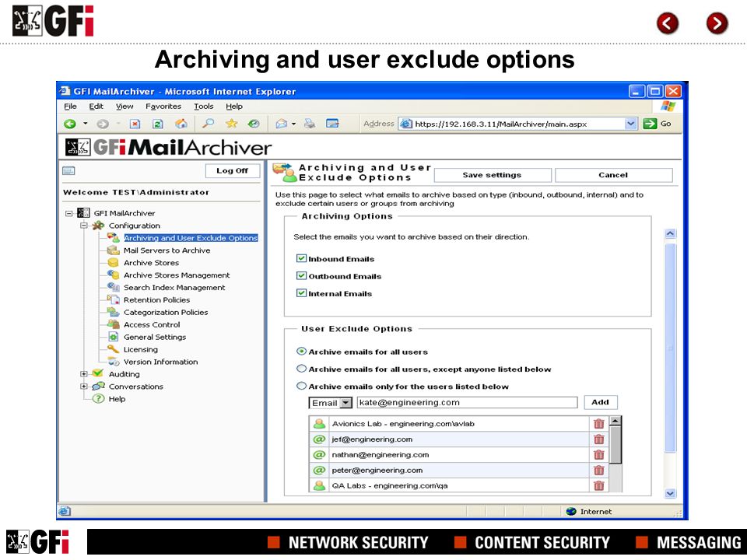Click the Cancel button
Image resolution: width=747 pixels, height=560 pixels.
614,175
